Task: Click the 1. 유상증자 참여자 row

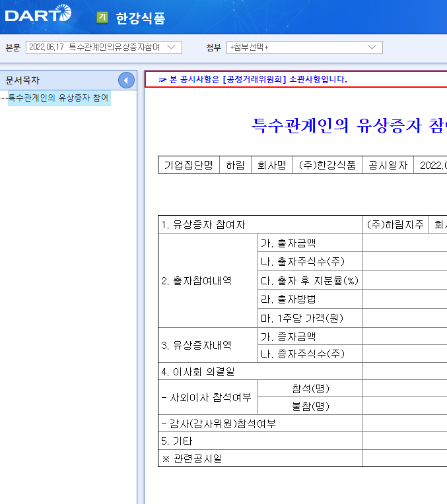Action: (x=260, y=224)
